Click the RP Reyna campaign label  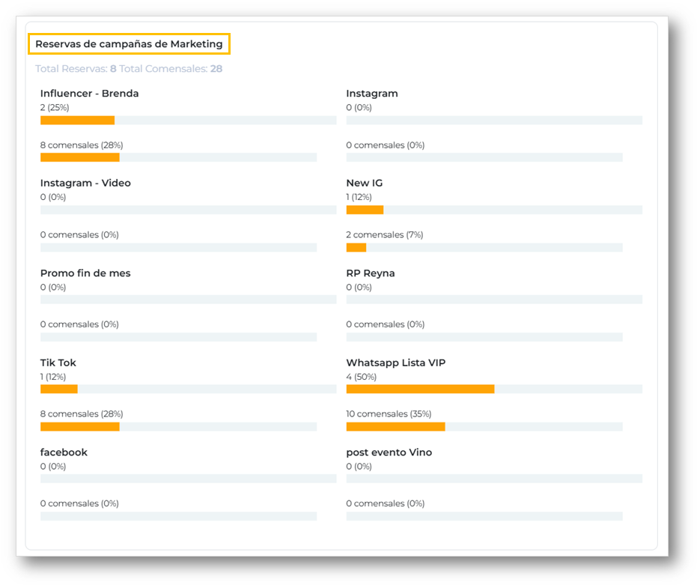click(x=371, y=273)
